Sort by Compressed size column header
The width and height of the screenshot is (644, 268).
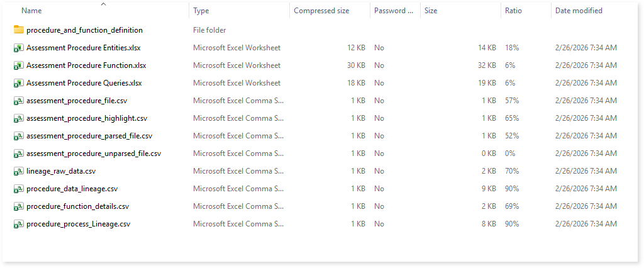(323, 11)
